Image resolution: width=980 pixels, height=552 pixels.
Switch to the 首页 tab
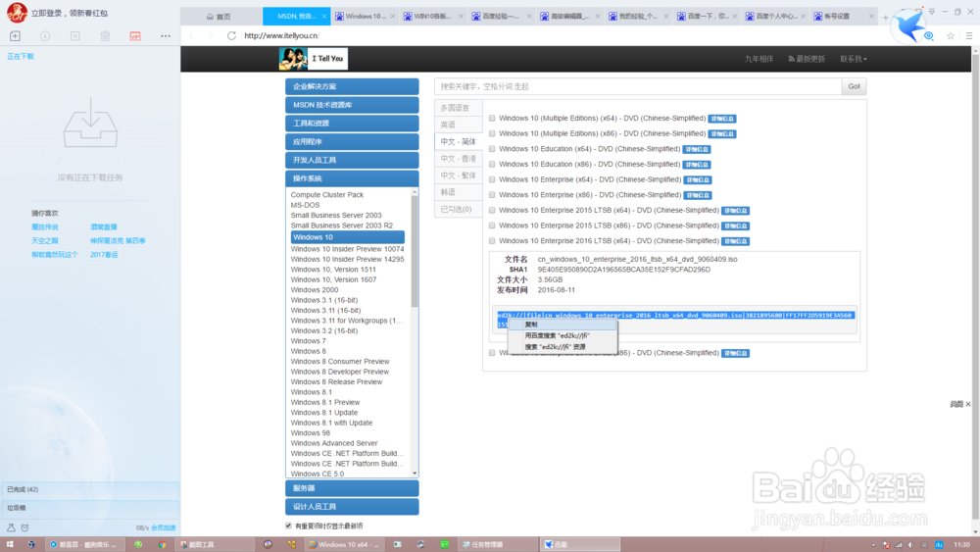219,17
